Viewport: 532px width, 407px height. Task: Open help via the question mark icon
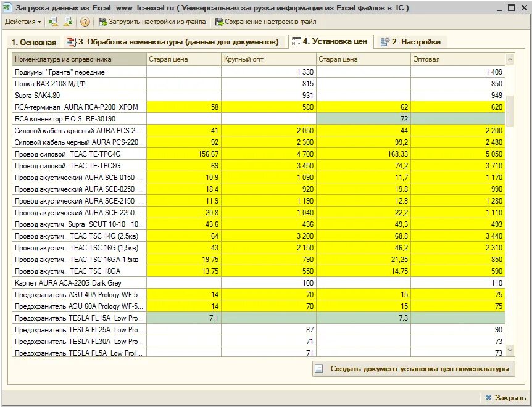(x=85, y=22)
